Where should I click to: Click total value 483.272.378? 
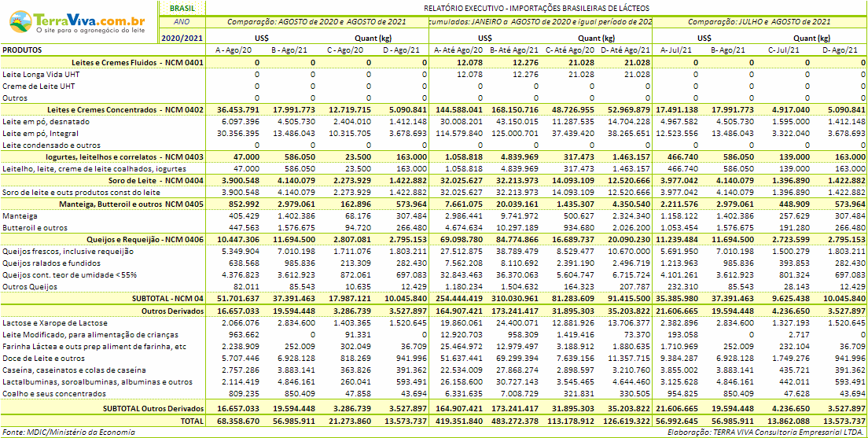(515, 421)
